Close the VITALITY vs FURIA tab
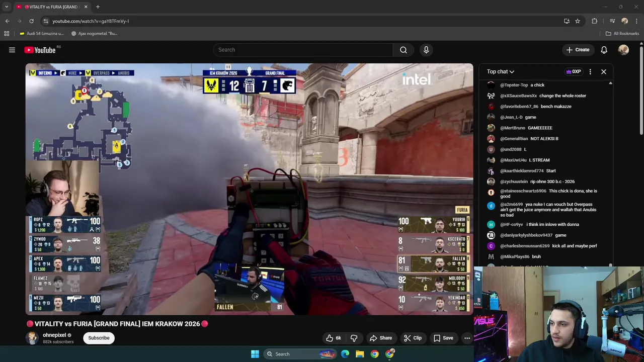This screenshot has height=362, width=644. [x=86, y=7]
